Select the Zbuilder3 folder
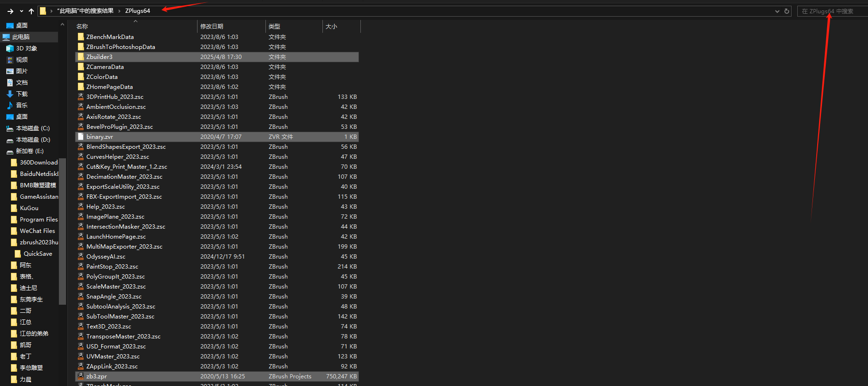Viewport: 868px width, 386px height. (99, 57)
